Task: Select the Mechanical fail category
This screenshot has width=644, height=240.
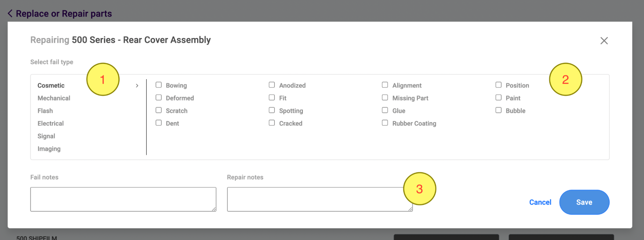Action: click(54, 98)
